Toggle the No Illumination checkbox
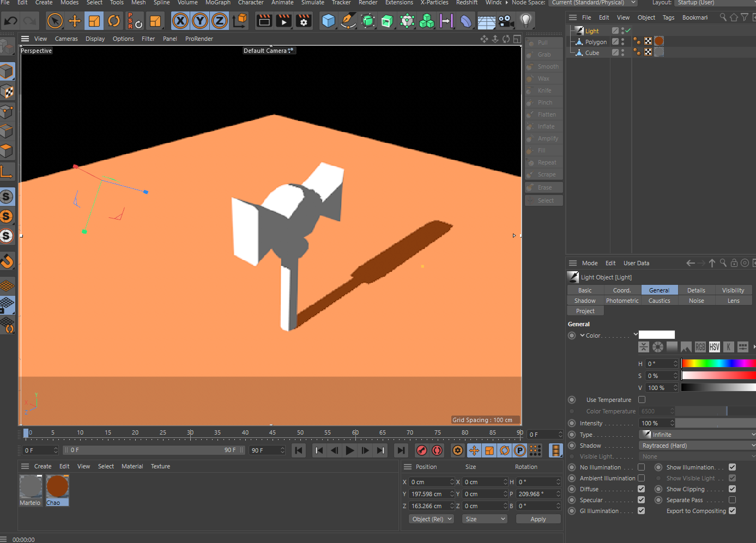Image resolution: width=756 pixels, height=543 pixels. pos(642,467)
